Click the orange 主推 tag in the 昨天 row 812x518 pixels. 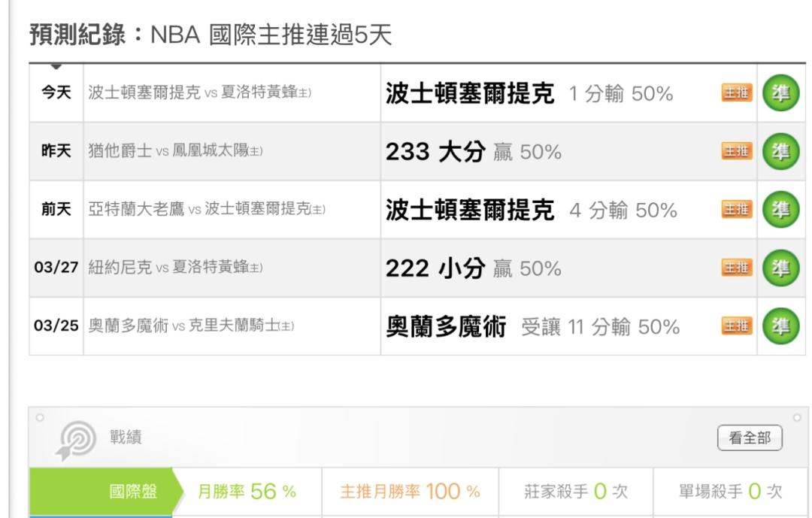(737, 152)
